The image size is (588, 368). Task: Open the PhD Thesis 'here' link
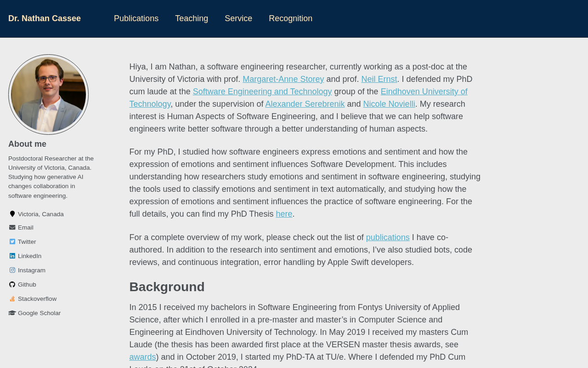pos(284,214)
